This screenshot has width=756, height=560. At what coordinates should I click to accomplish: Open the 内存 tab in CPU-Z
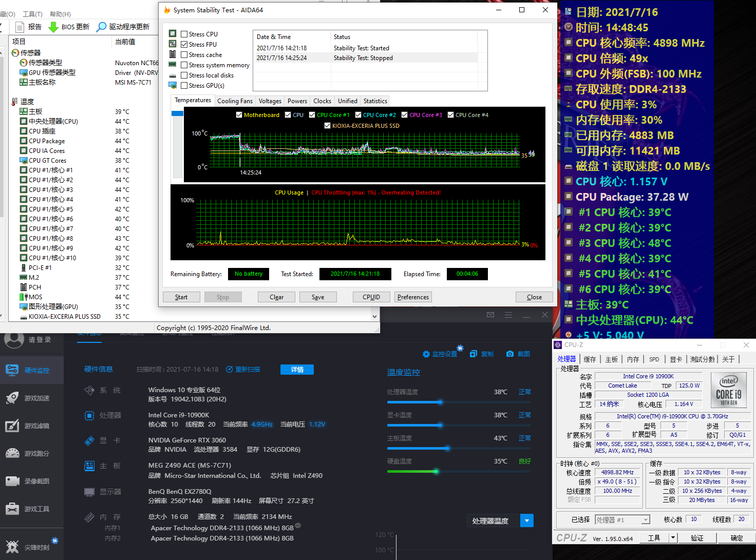[633, 359]
